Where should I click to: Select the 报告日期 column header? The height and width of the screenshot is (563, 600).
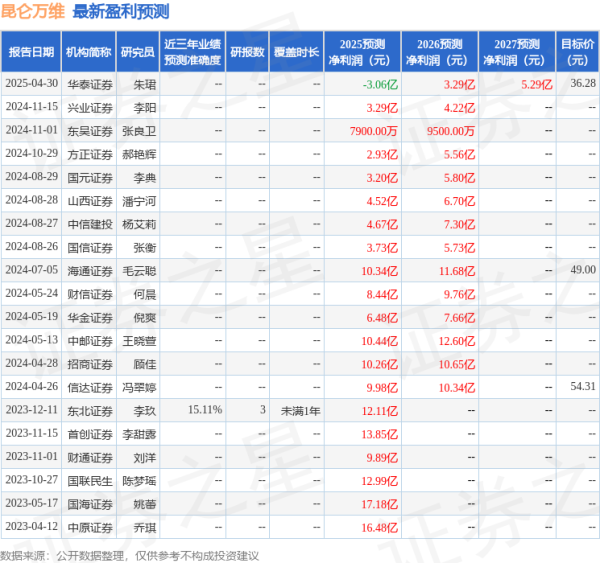32,52
